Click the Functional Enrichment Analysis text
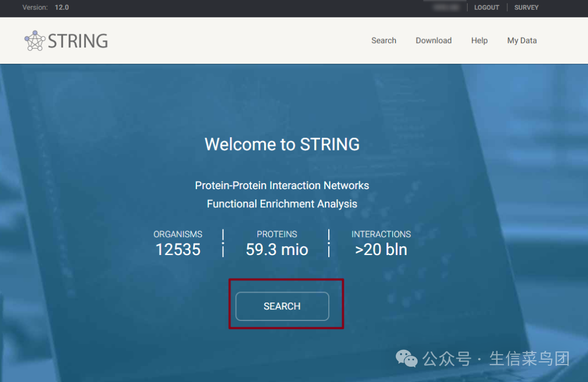 282,204
